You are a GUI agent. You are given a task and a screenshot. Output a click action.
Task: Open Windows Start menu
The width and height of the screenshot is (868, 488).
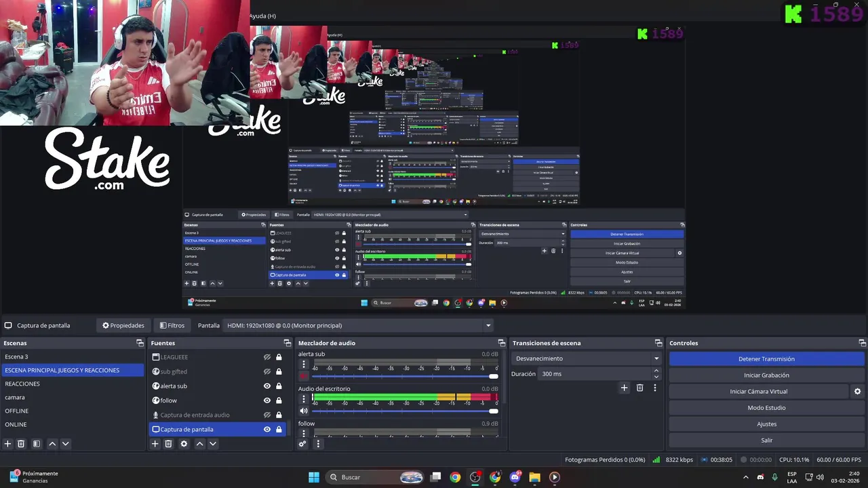(x=314, y=477)
